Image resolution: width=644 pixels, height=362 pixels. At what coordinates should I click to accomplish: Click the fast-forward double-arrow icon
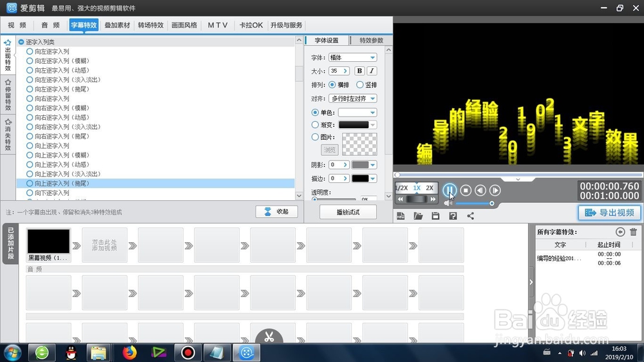tap(433, 199)
